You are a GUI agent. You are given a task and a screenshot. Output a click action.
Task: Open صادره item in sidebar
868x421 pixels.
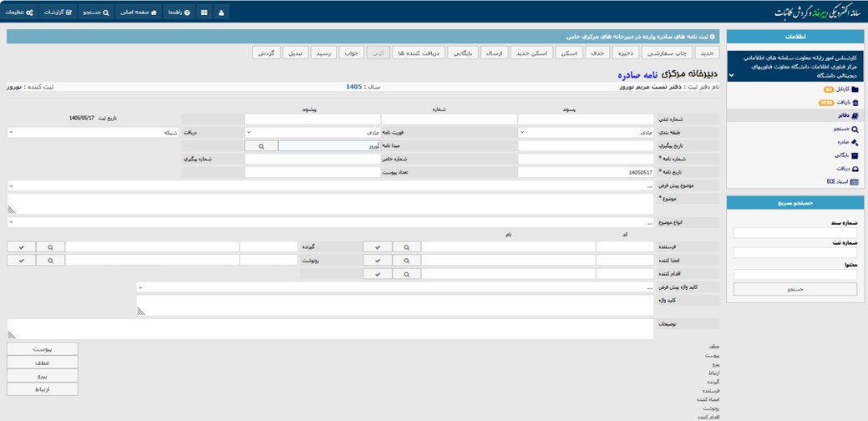847,142
